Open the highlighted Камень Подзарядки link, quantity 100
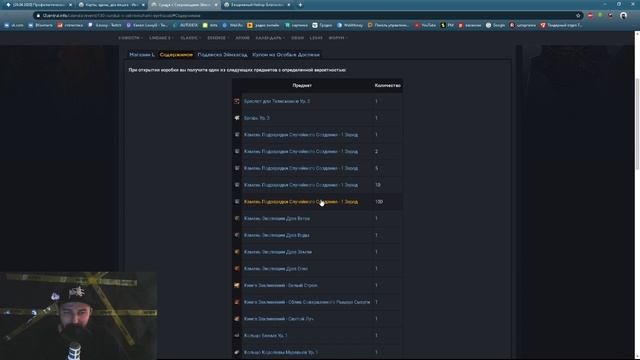The image size is (640, 360). pos(301,201)
